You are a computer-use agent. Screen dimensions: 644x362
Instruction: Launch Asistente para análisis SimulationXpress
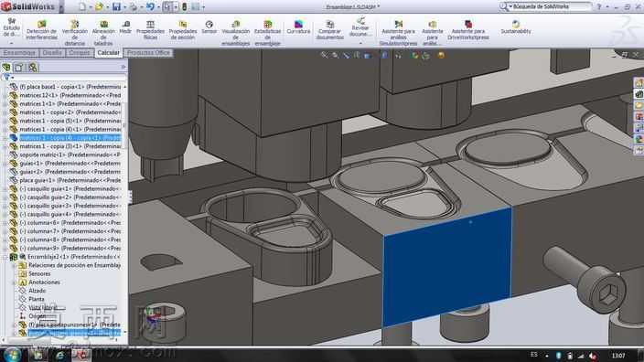tap(399, 32)
